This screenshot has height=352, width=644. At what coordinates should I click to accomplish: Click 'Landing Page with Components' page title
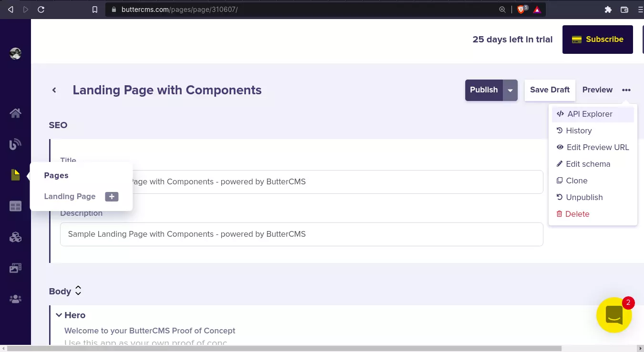[167, 90]
